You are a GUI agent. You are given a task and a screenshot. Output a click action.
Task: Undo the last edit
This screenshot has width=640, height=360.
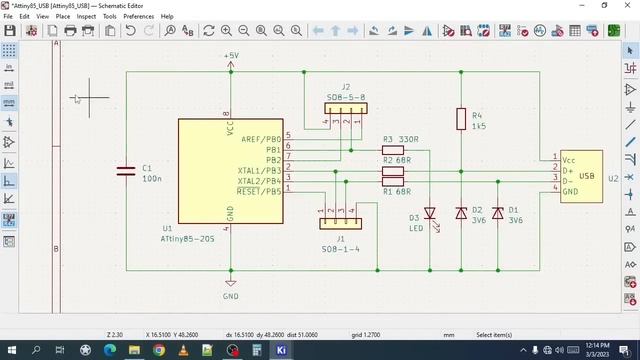(131, 31)
